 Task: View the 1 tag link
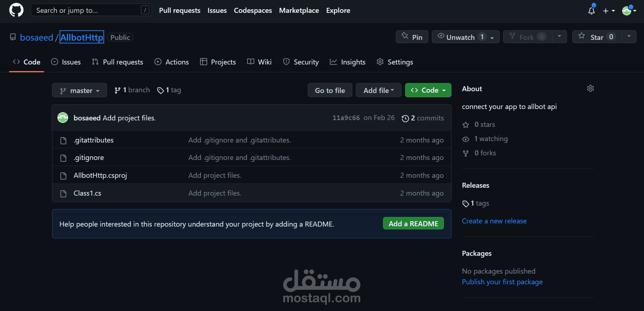coord(169,90)
